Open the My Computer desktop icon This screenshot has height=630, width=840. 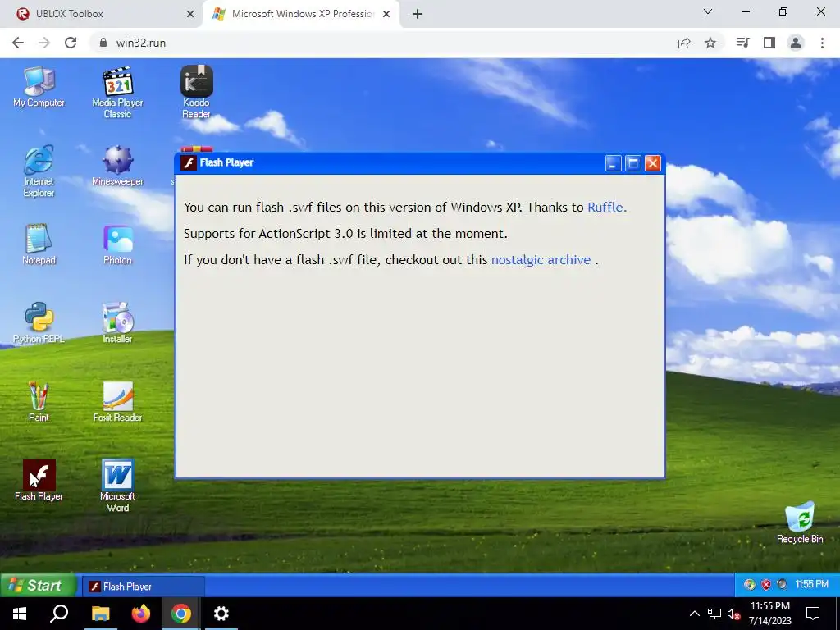(x=39, y=87)
